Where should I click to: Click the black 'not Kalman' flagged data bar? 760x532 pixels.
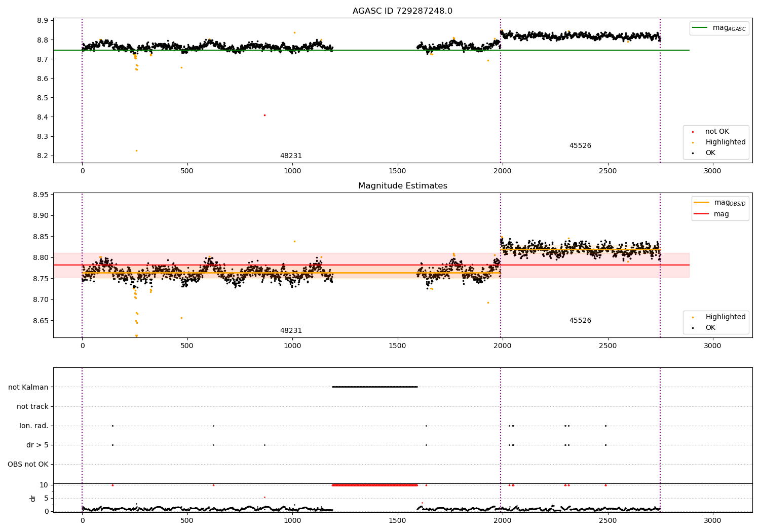coord(374,387)
